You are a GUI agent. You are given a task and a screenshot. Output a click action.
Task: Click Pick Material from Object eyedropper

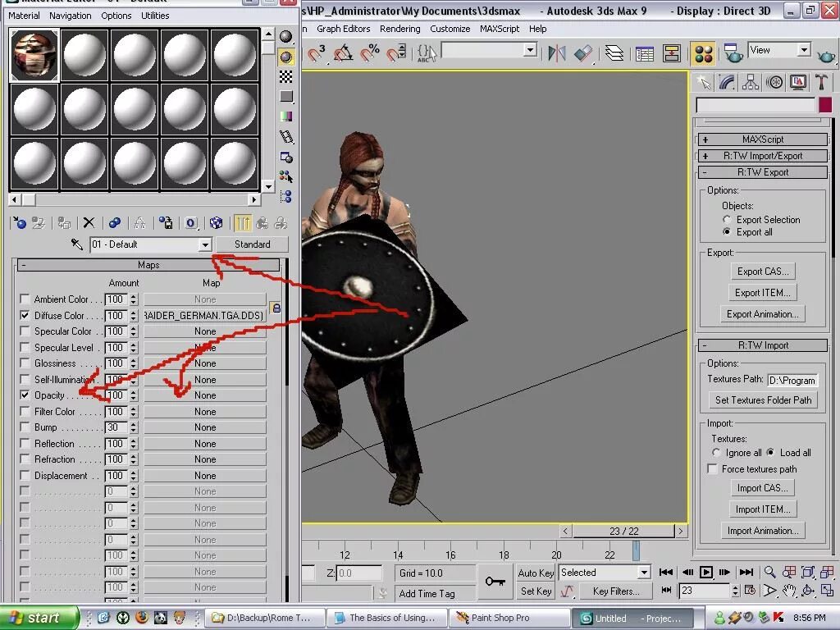(x=77, y=244)
